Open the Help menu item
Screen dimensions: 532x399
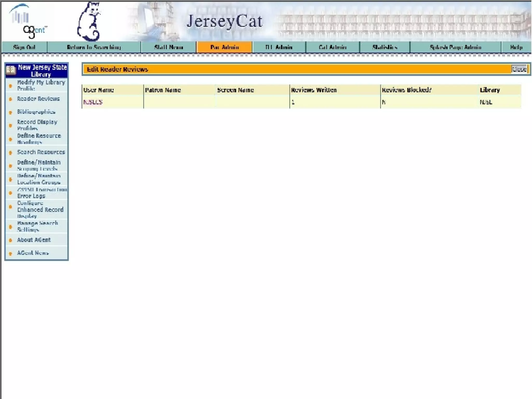point(516,47)
